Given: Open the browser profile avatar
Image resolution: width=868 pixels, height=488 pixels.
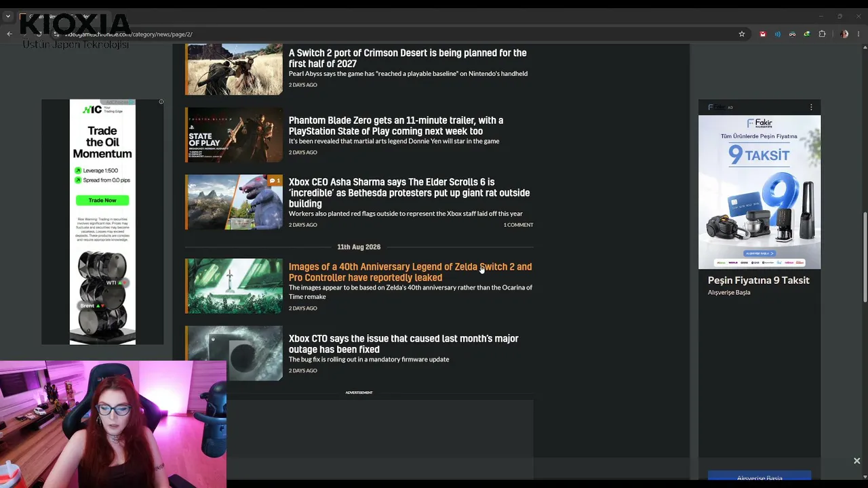Looking at the screenshot, I should pos(844,34).
